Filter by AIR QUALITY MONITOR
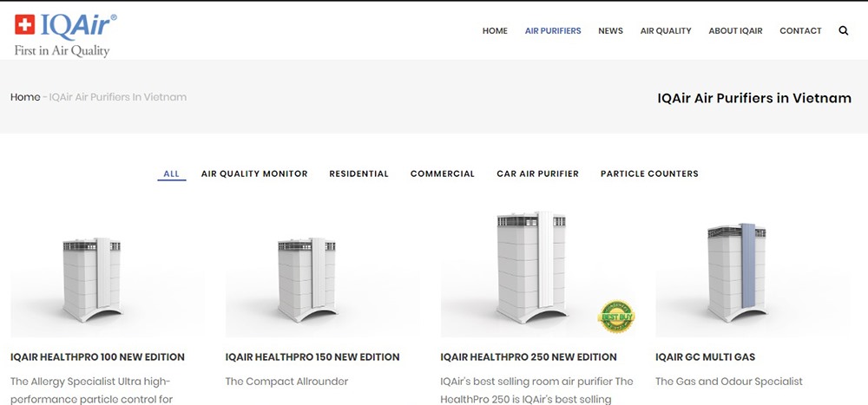Screen dimensions: 868x405 point(254,173)
